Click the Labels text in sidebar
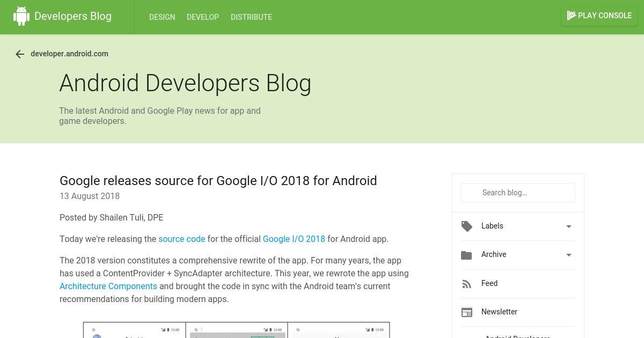Viewport: 644px width, 338px height. click(x=492, y=226)
